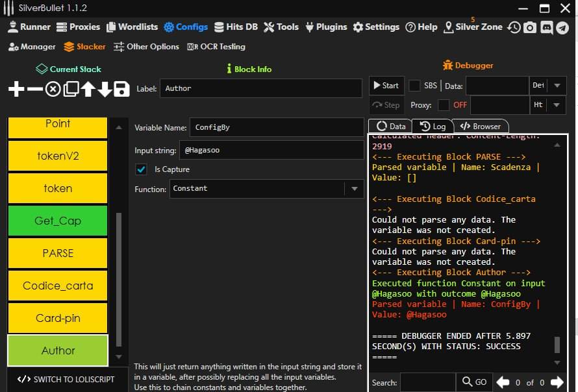The image size is (578, 392).
Task: Remove selected block with the minus icon
Action: pyautogui.click(x=35, y=89)
